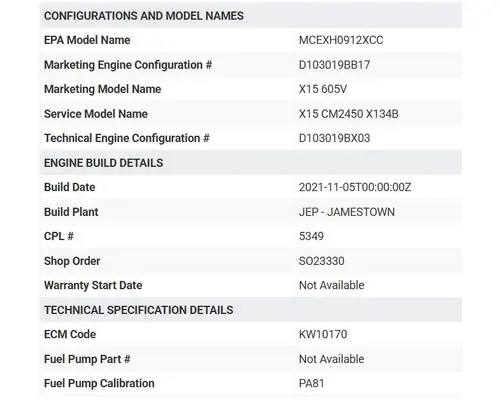
Task: Select the 'Service Model Name' label
Action: point(96,114)
